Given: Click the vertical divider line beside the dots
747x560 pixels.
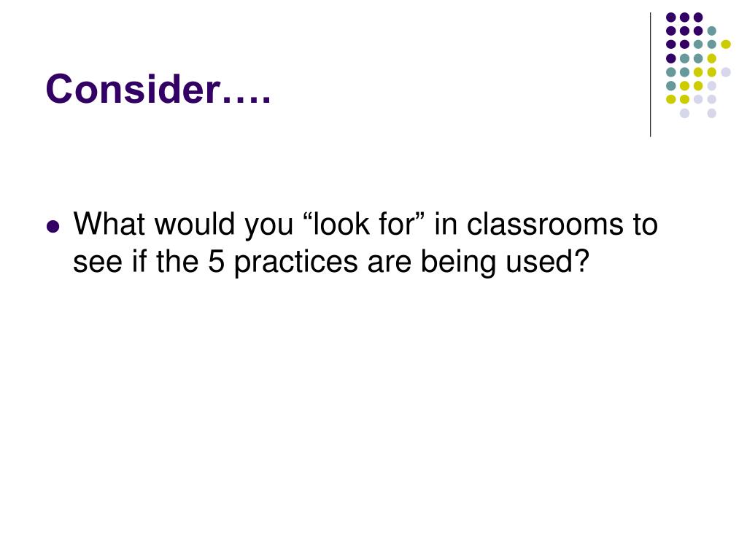Looking at the screenshot, I should 650,75.
